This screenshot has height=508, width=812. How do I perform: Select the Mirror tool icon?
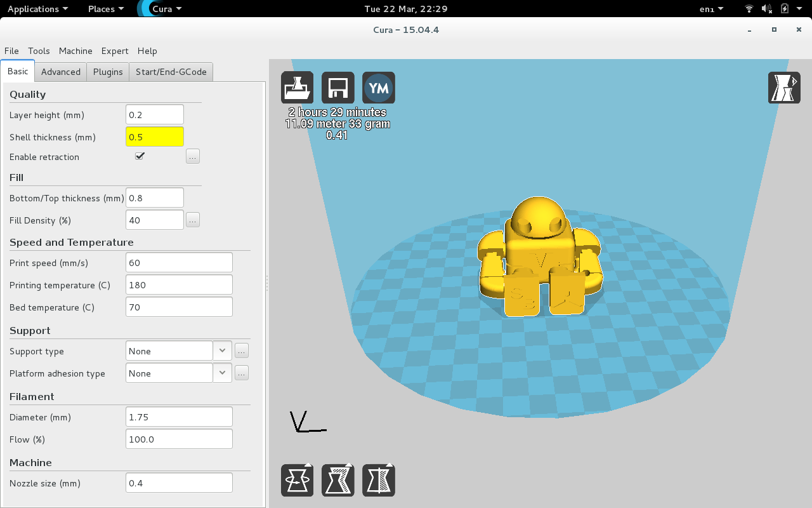(378, 480)
